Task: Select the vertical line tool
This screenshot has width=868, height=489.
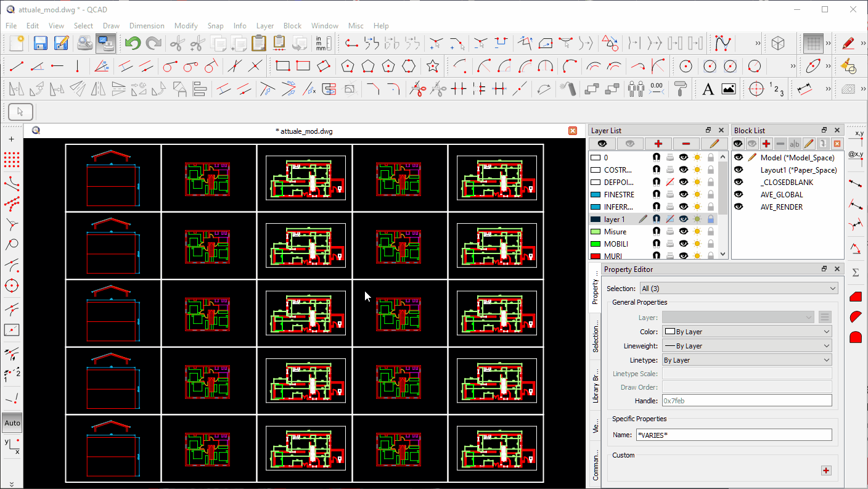Action: [x=77, y=66]
